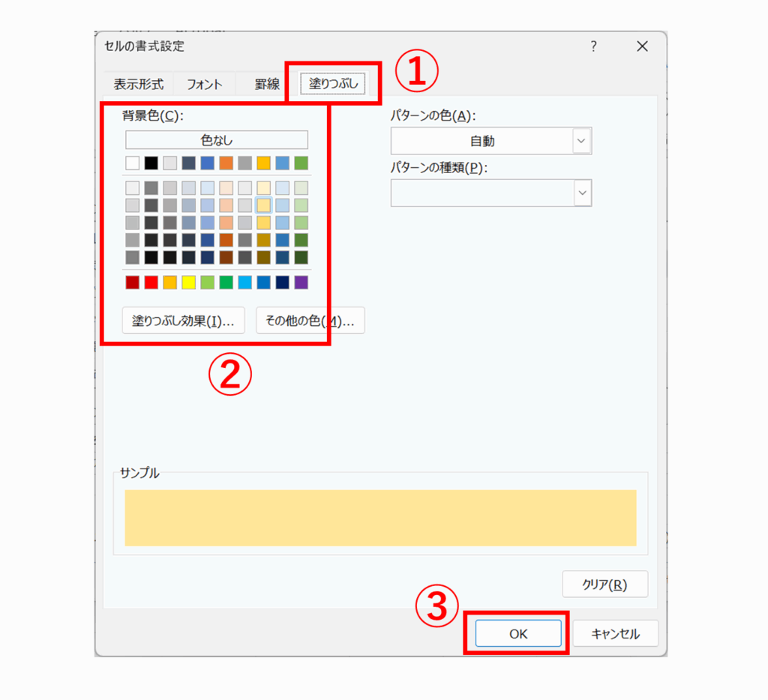Pick the yellow standard color swatch
This screenshot has height=700, width=768.
tap(188, 283)
